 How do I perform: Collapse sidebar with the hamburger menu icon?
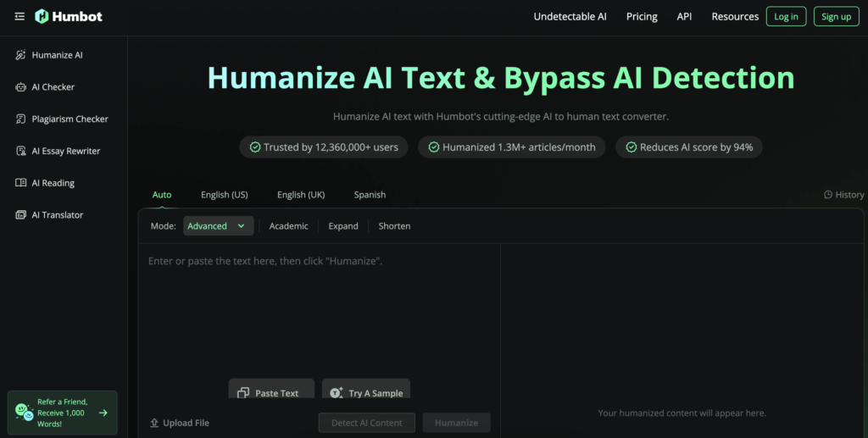click(19, 17)
